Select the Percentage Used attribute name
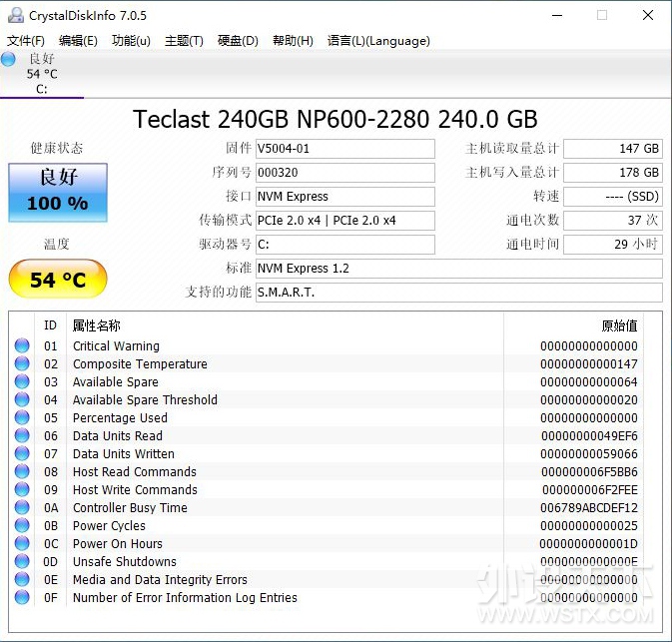The height and width of the screenshot is (642, 672). click(x=120, y=417)
